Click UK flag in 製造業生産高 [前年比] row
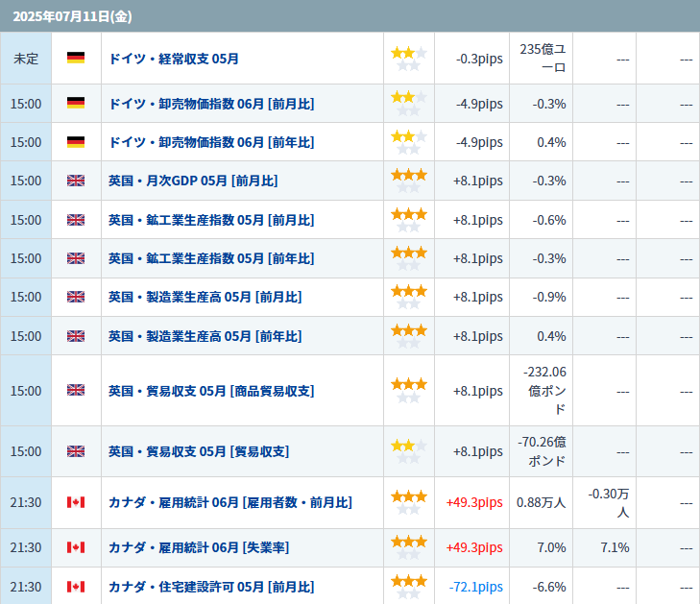 tap(76, 336)
